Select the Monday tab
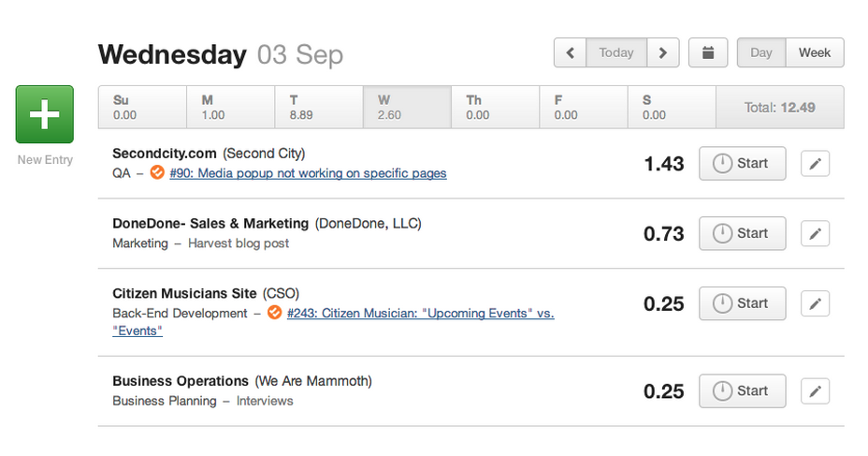868x456 pixels. (230, 108)
